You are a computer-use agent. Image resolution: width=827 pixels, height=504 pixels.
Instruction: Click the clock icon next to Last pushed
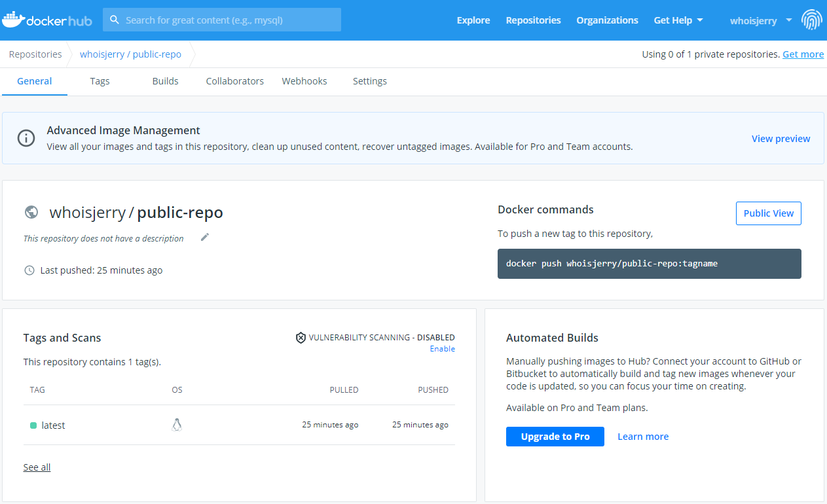coord(29,270)
